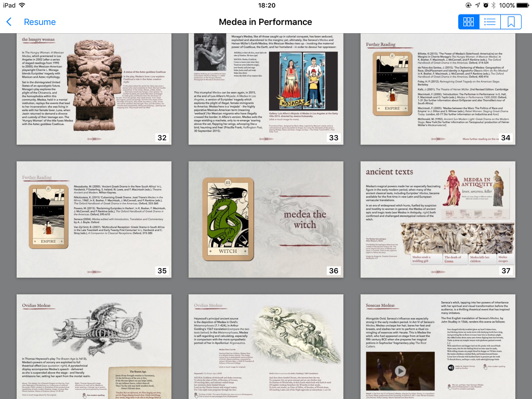This screenshot has height=399, width=532.
Task: Open page 36 medea the witch thumbnail
Action: click(265, 219)
